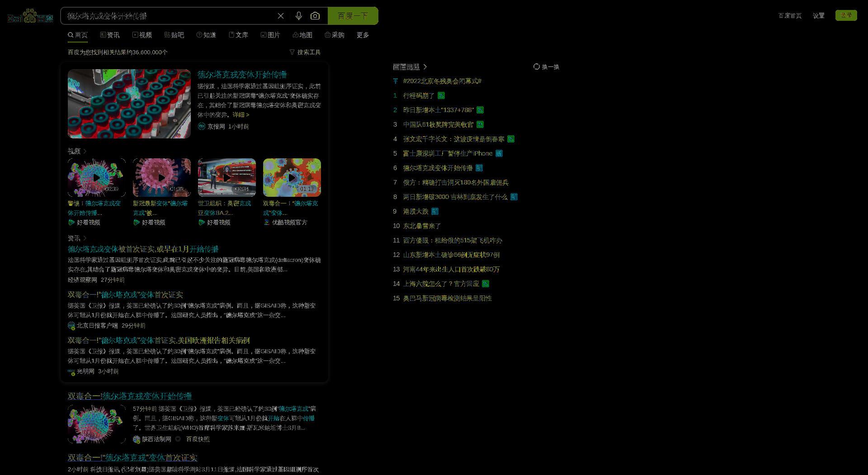868x475 pixels.
Task: Open 德尔塔克戎变体被首次证实 news link
Action: click(x=143, y=249)
